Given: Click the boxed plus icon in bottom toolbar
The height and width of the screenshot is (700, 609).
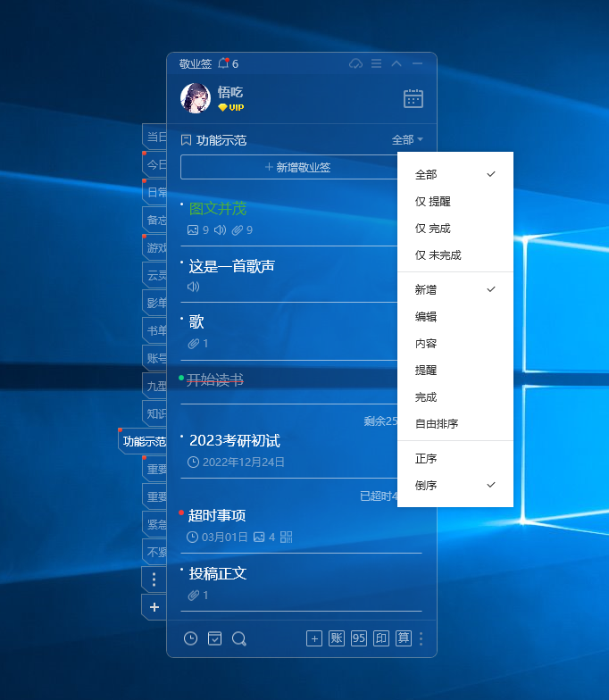Looking at the screenshot, I should [314, 638].
